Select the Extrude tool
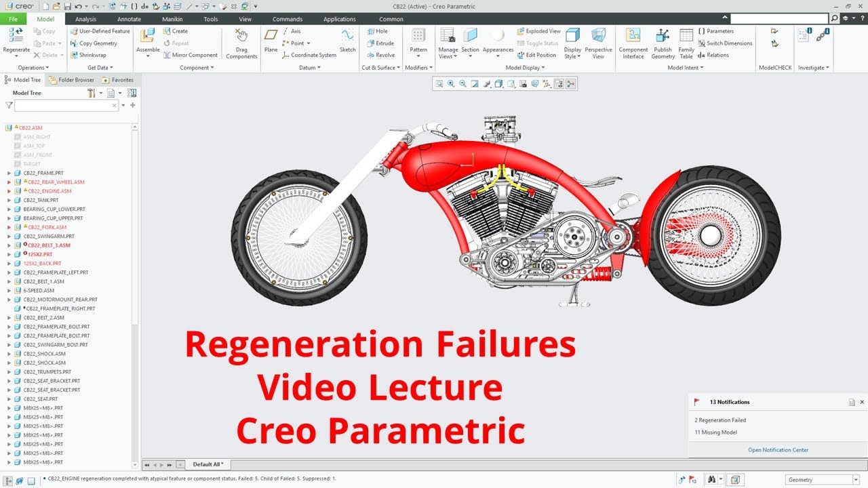This screenshot has width=868, height=488. pos(380,43)
